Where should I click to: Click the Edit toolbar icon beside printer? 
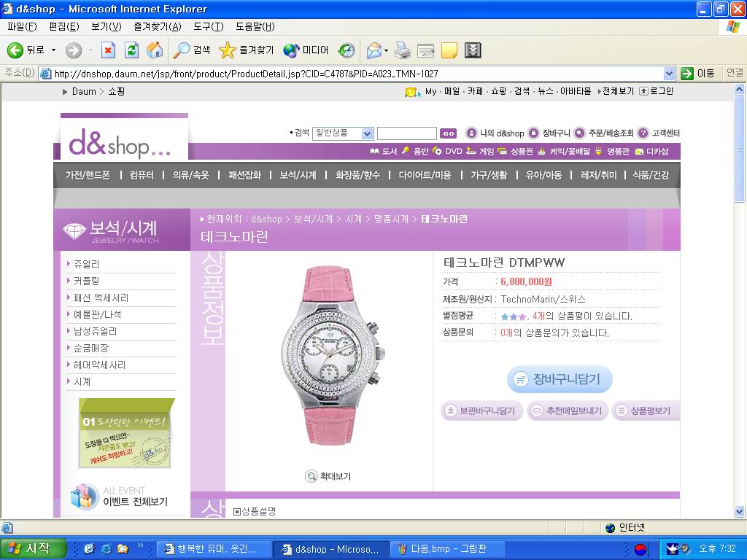click(425, 50)
